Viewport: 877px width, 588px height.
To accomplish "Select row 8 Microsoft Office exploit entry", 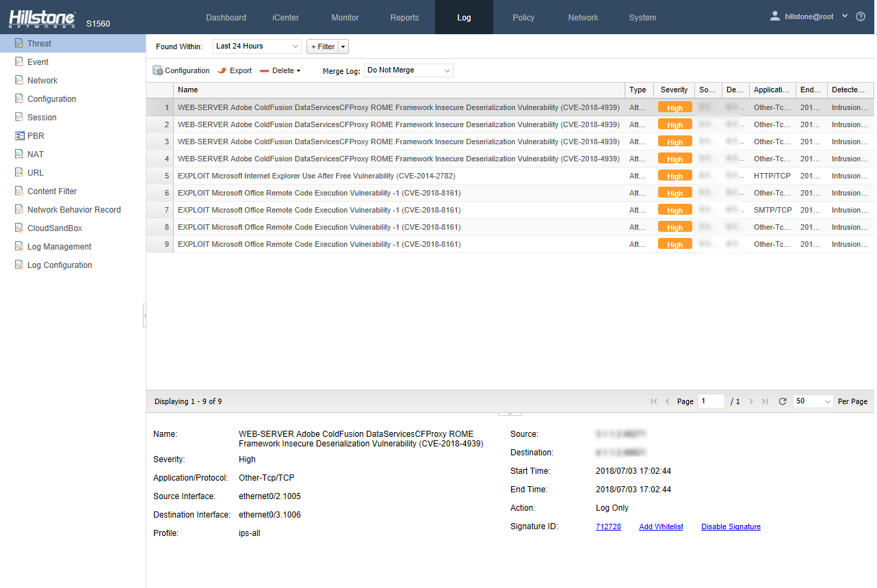I will click(510, 227).
